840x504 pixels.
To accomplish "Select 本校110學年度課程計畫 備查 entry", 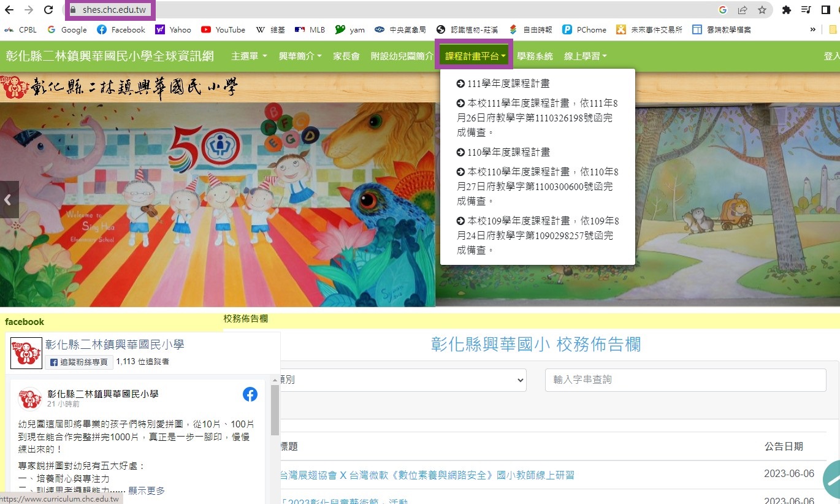I will tap(537, 186).
